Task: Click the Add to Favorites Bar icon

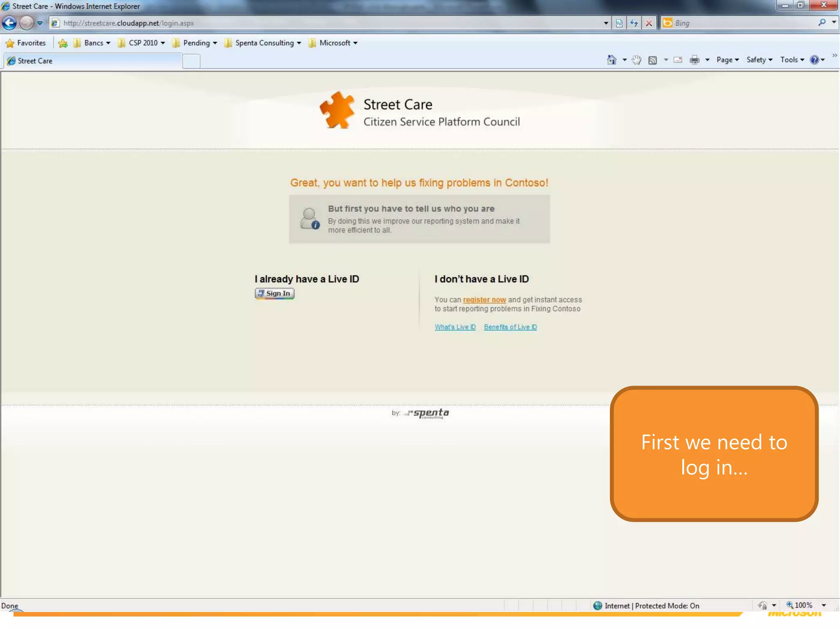Action: pyautogui.click(x=63, y=43)
